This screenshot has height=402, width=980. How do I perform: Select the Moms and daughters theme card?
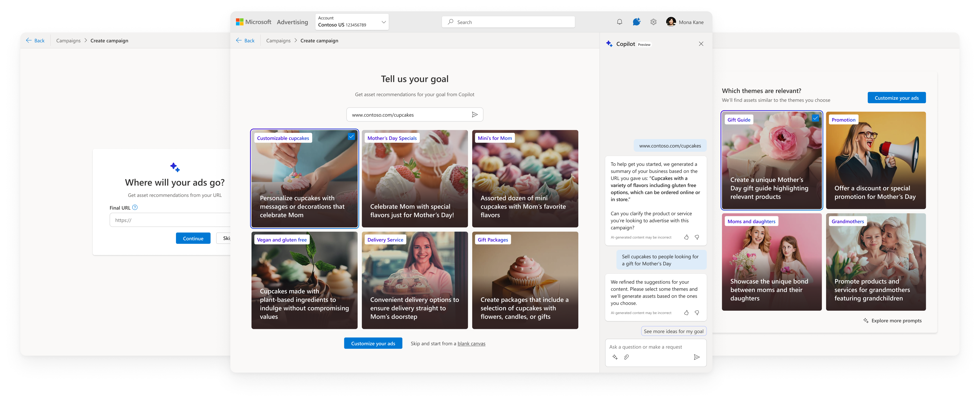[772, 262]
